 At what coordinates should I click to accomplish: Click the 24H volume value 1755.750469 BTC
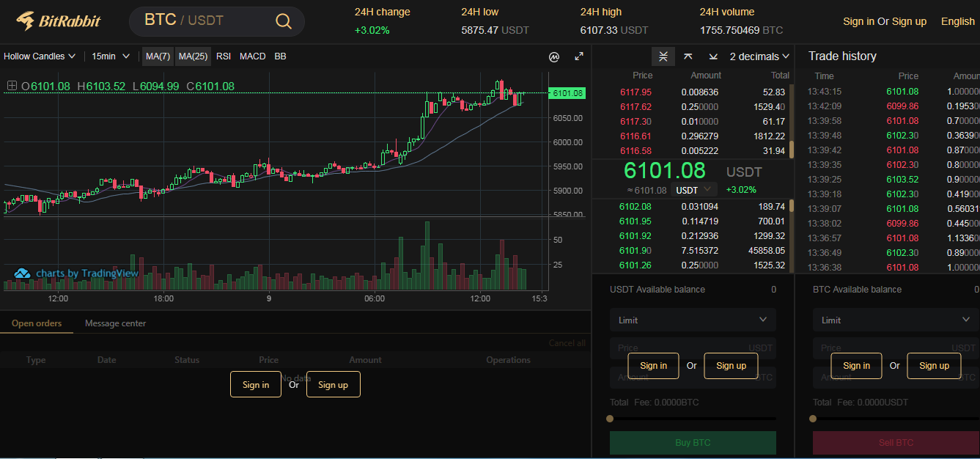click(x=741, y=30)
